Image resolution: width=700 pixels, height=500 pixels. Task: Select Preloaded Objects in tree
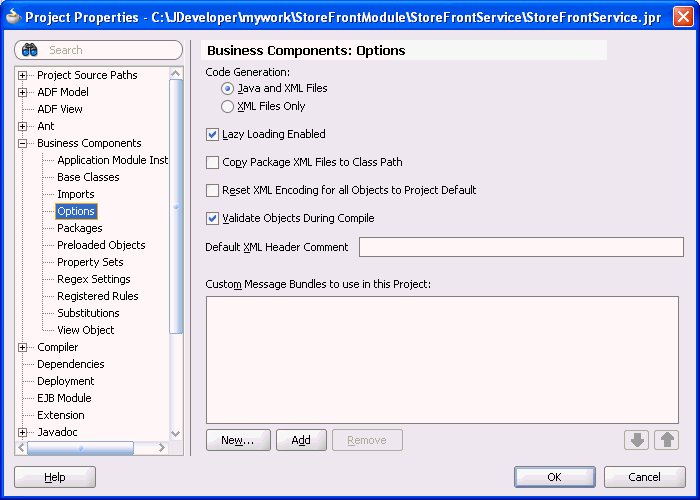tap(101, 245)
